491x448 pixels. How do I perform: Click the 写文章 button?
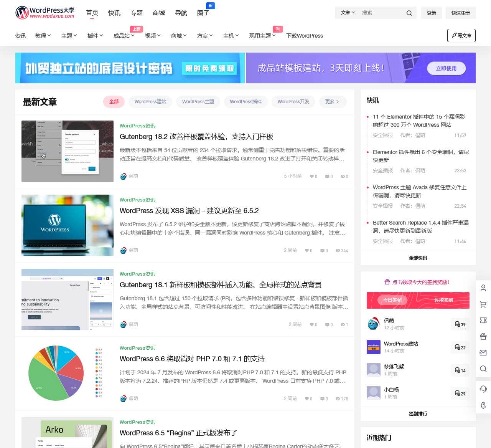tap(461, 35)
